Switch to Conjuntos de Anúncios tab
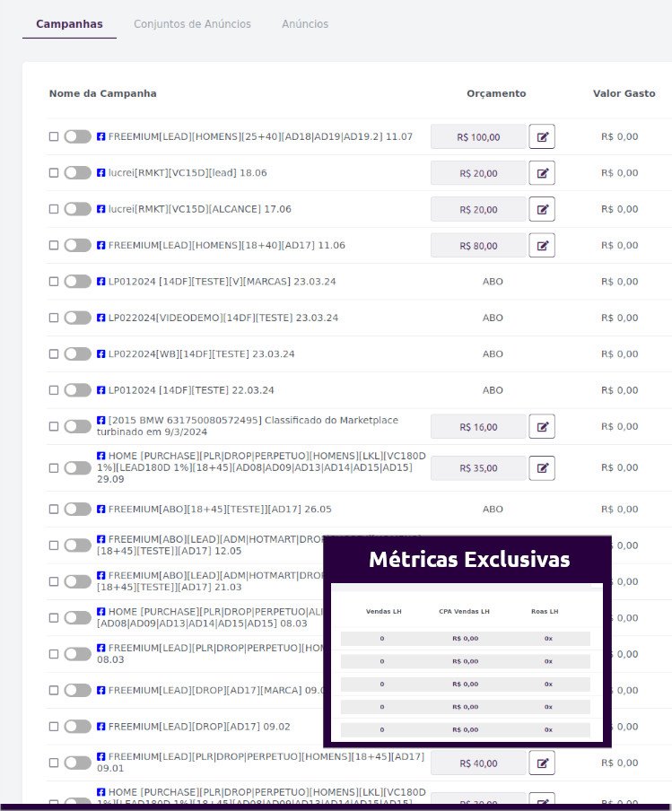 [192, 24]
